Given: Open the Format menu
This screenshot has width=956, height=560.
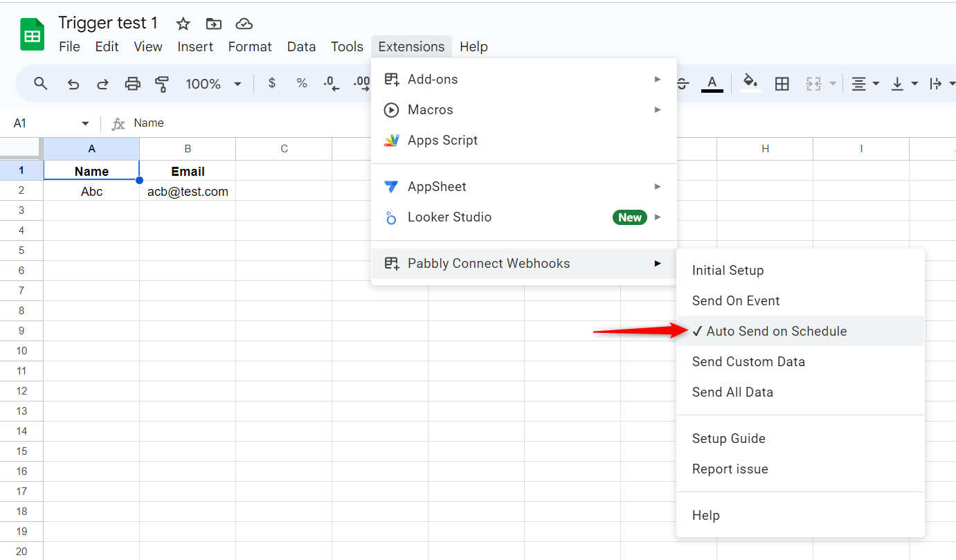Looking at the screenshot, I should coord(250,46).
